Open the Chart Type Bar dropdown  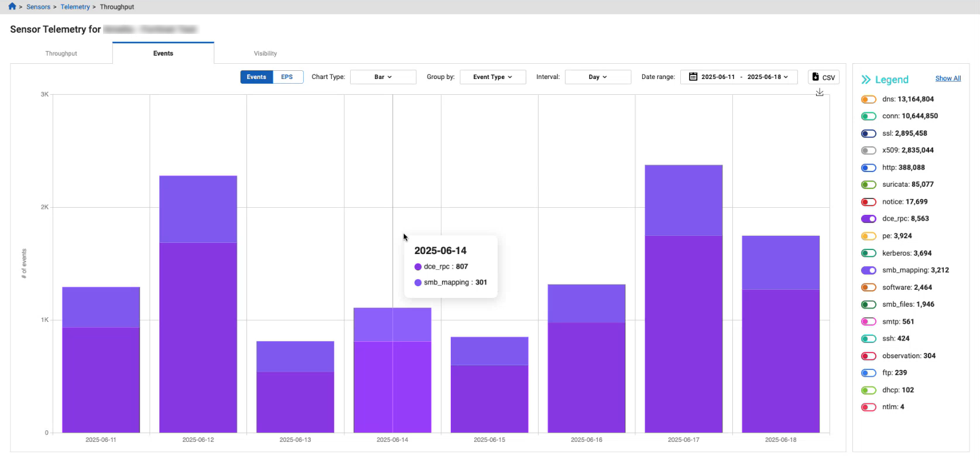point(383,77)
